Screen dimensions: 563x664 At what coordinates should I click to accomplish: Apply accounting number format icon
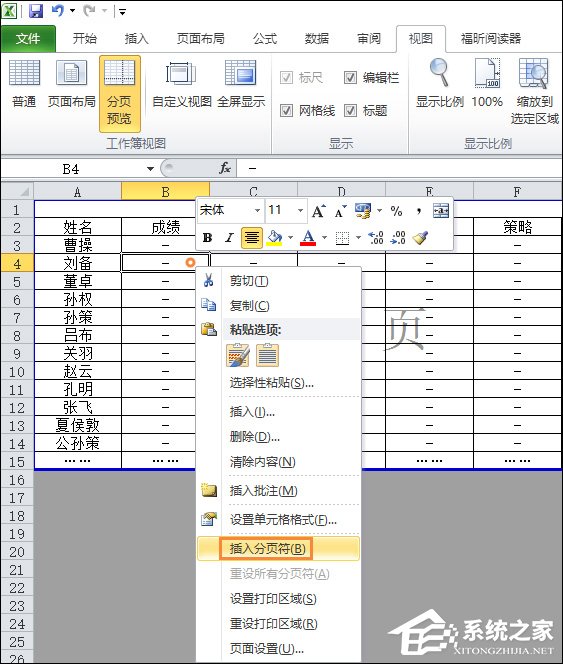(x=363, y=210)
